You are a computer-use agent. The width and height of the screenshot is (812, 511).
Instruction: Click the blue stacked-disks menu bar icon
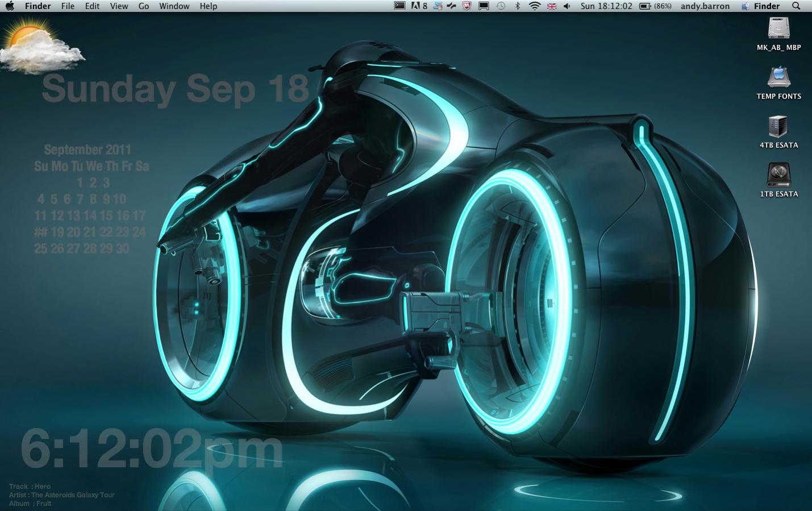click(438, 6)
